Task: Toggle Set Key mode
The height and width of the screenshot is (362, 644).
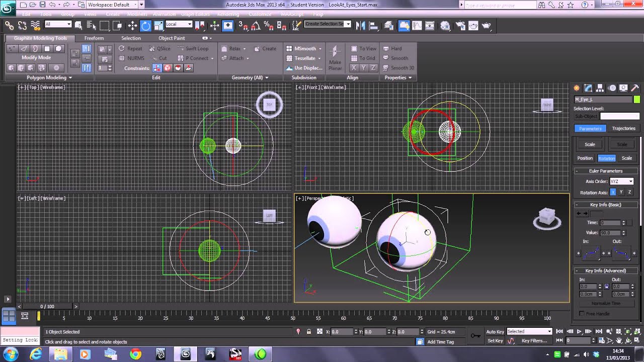Action: click(x=495, y=341)
